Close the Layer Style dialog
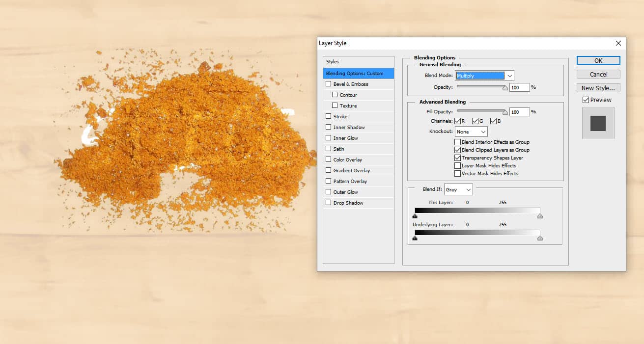The height and width of the screenshot is (344, 644). coord(618,43)
